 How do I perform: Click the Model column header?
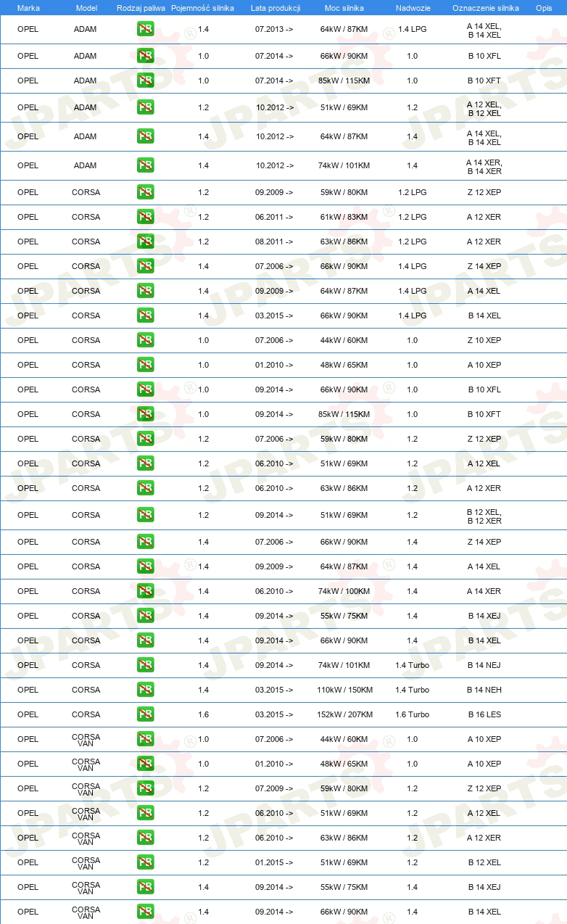click(86, 7)
